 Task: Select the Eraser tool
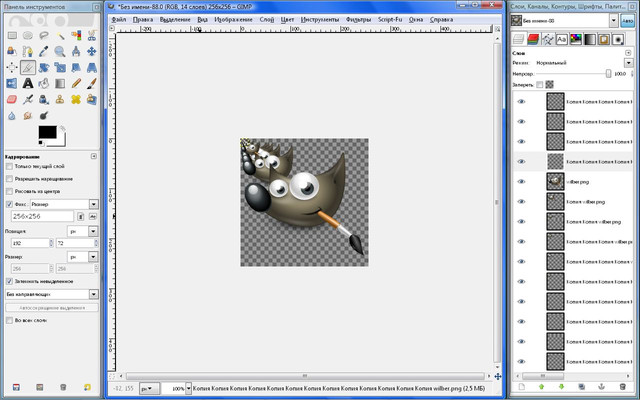12,99
